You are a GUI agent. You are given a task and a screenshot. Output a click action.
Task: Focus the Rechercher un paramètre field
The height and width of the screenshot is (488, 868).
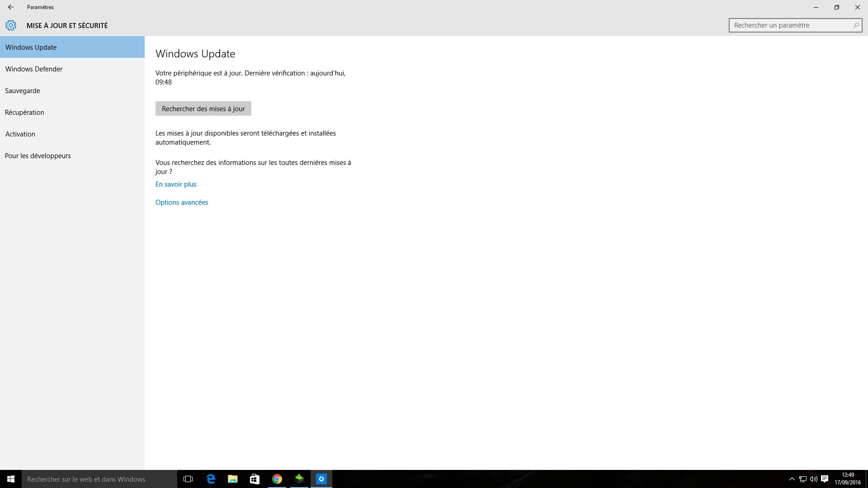(x=795, y=25)
